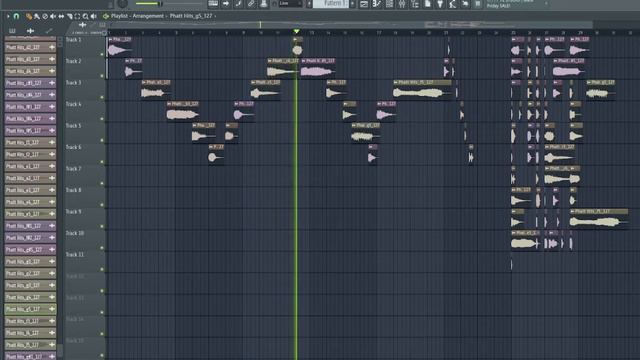Image resolution: width=640 pixels, height=360 pixels.
Task: Open the playlist options menu arrow
Action: pyautogui.click(x=8, y=16)
